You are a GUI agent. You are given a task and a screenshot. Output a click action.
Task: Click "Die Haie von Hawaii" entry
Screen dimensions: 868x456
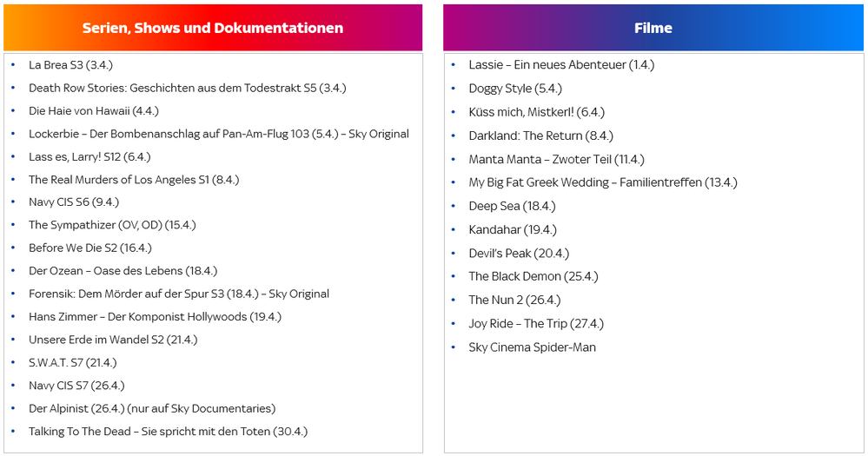tap(94, 111)
